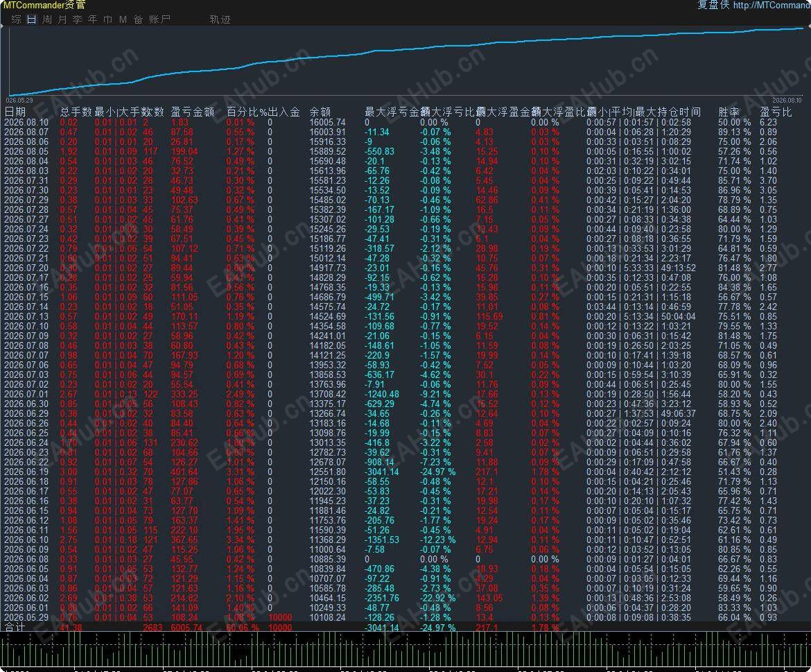Select the 日 daily tab
811x672 pixels.
[32, 19]
